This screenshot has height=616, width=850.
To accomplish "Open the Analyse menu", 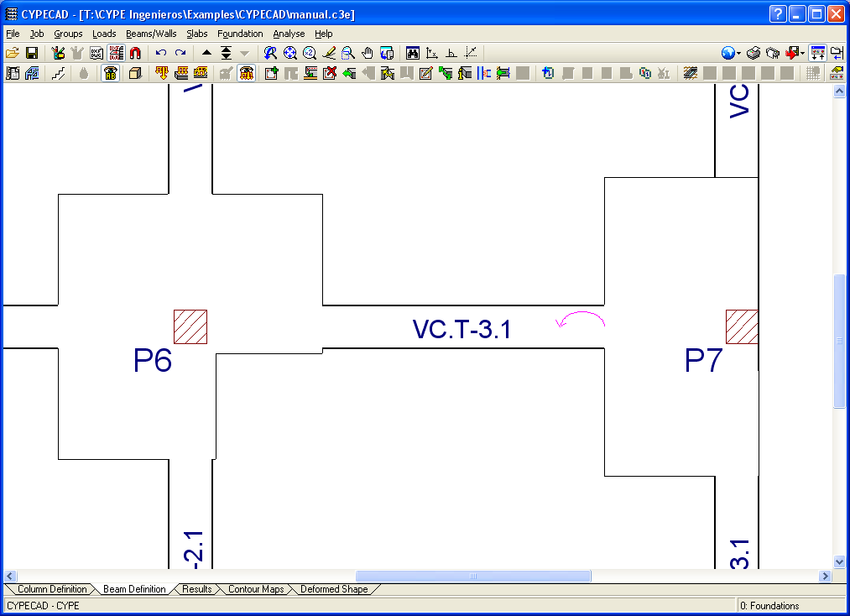I will coord(289,34).
